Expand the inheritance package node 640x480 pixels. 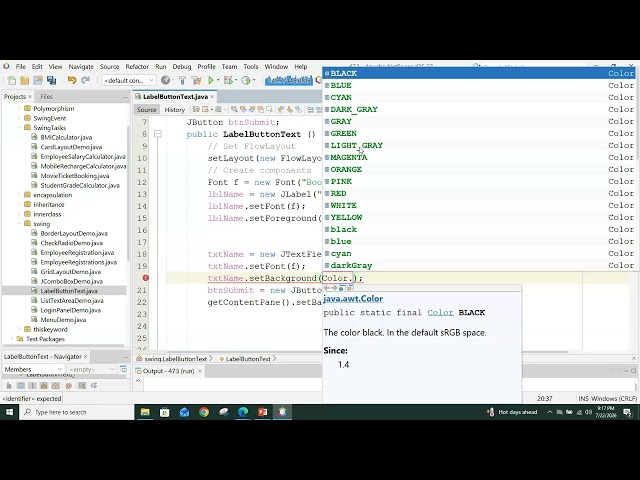coord(19,204)
